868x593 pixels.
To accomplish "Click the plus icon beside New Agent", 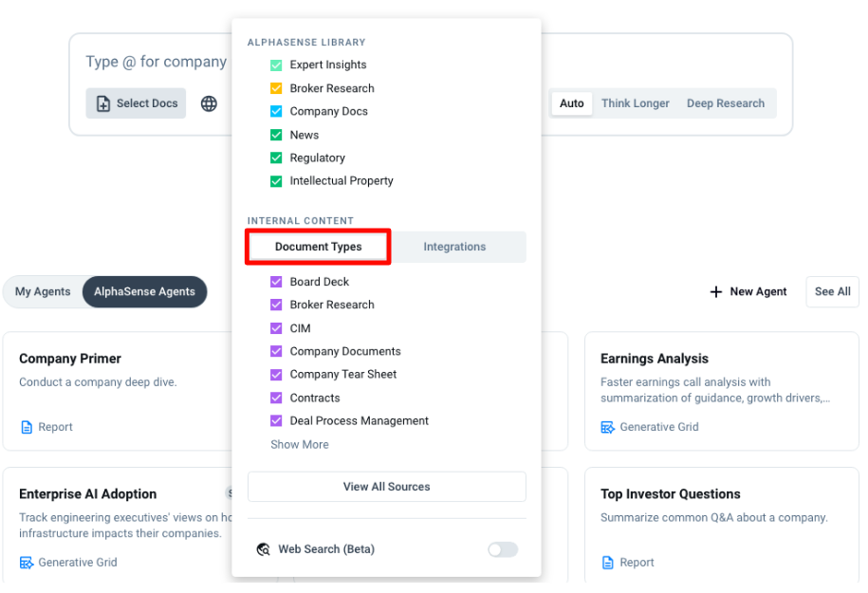I will [716, 292].
